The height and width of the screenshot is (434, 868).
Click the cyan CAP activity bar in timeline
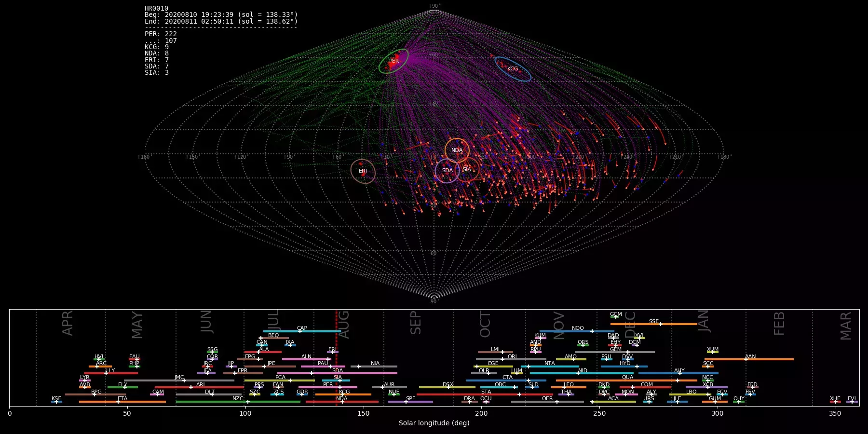[302, 331]
